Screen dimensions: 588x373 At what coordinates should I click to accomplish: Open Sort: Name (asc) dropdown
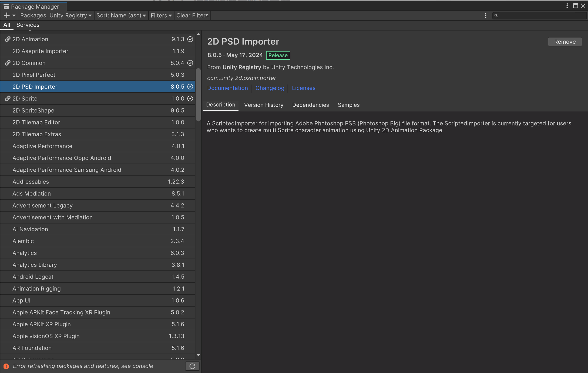pos(121,16)
